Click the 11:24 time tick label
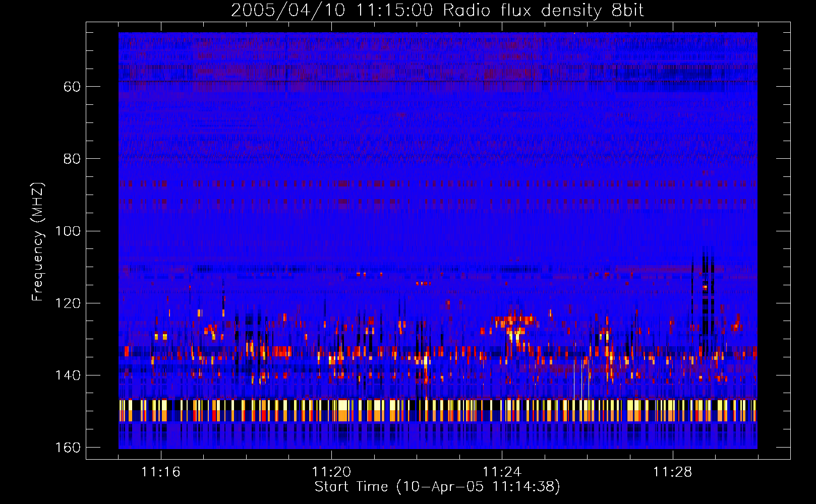Viewport: 816px width, 504px height. click(502, 472)
